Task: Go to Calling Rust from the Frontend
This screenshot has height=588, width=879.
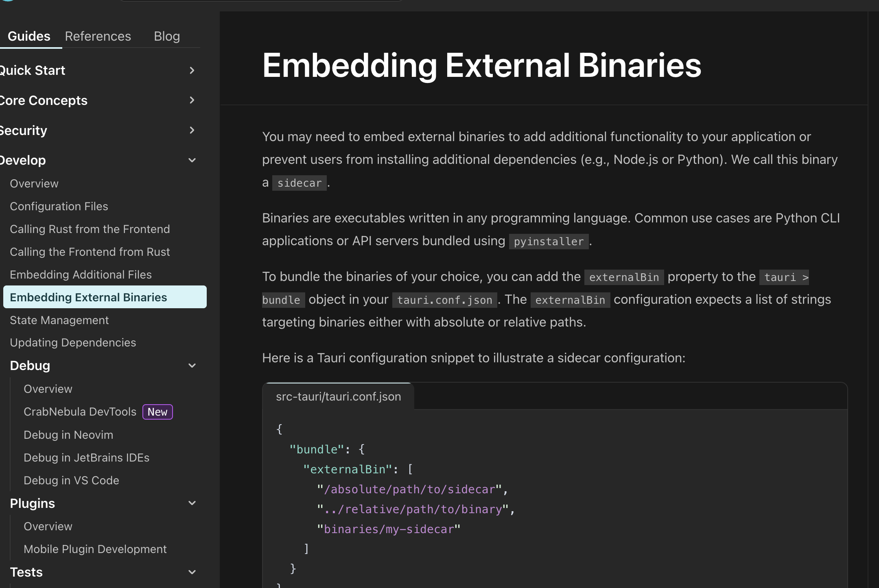Action: pyautogui.click(x=90, y=229)
